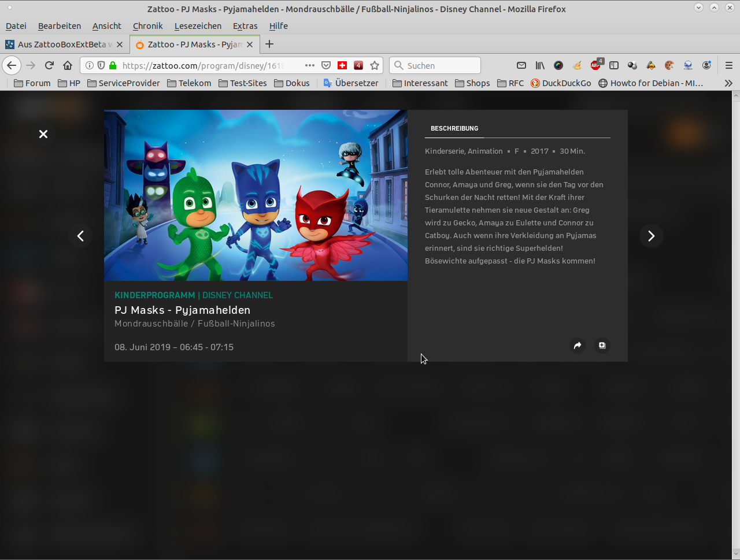The height and width of the screenshot is (560, 740).
Task: Click the color wheel extension icon
Action: click(x=558, y=65)
